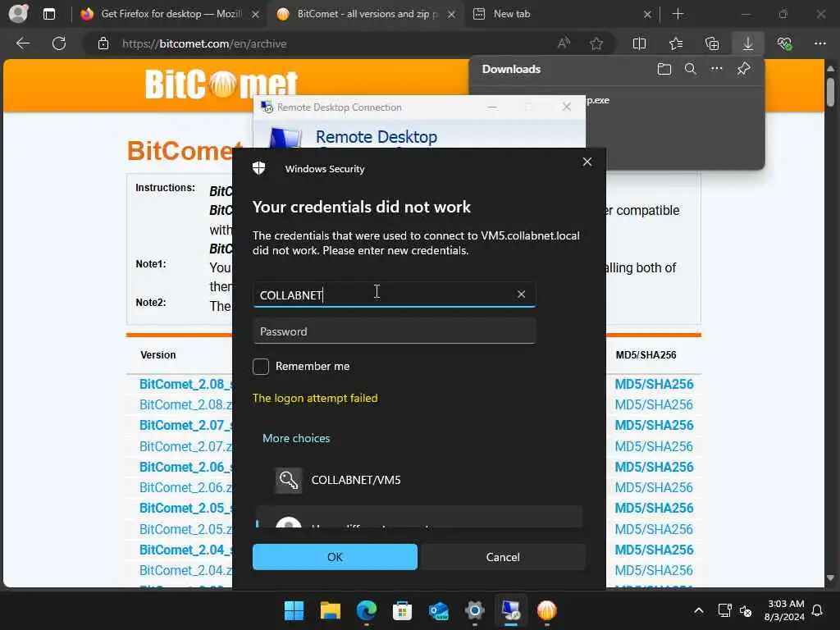Open the tab actions menu icon
Image resolution: width=840 pixels, height=630 pixels.
pyautogui.click(x=48, y=14)
